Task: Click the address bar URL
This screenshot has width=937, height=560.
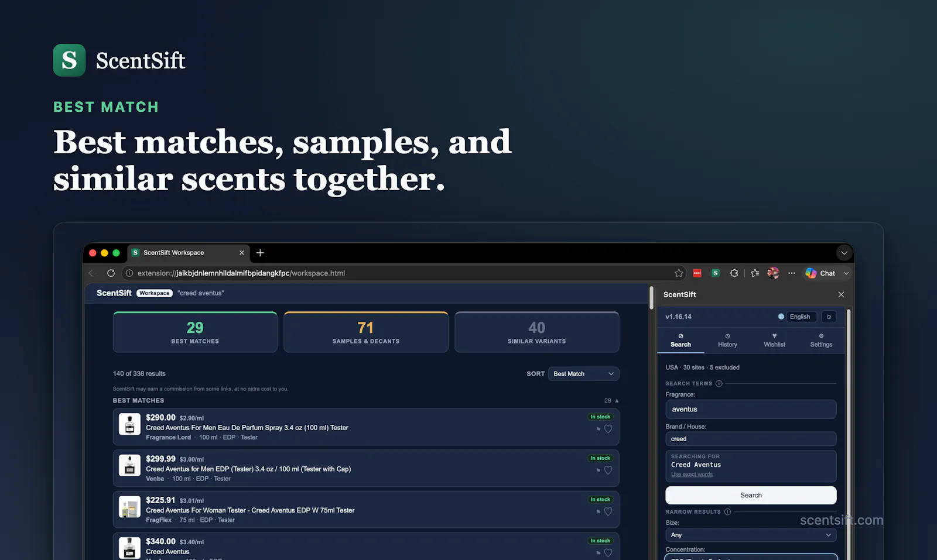Action: point(241,273)
